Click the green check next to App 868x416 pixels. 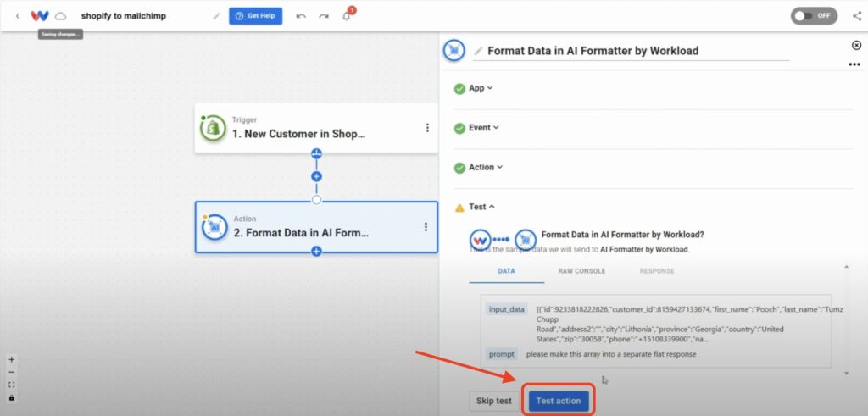pyautogui.click(x=459, y=88)
